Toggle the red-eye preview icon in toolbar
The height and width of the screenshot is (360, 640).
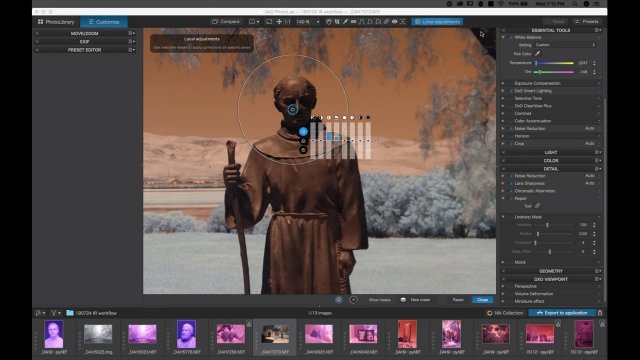[394, 22]
